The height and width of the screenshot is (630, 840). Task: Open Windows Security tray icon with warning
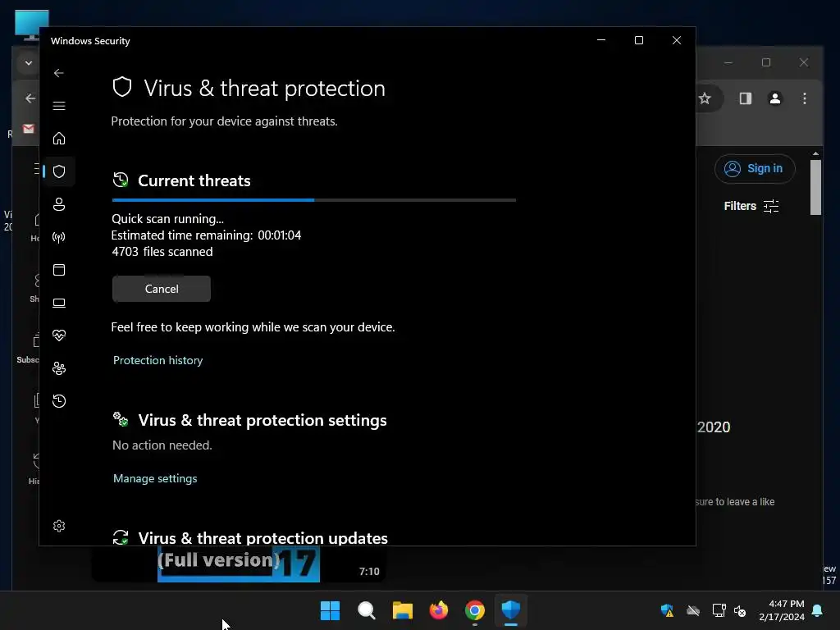667,610
